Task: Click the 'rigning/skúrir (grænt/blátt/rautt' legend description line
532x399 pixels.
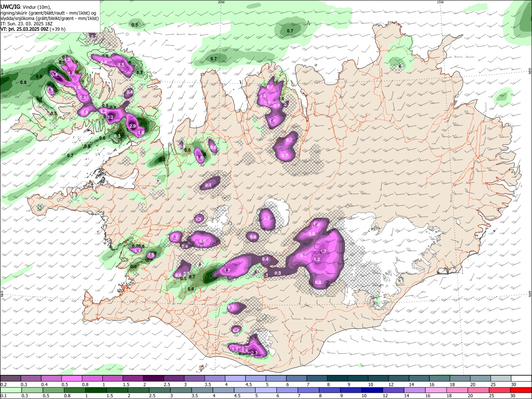Action: point(48,12)
